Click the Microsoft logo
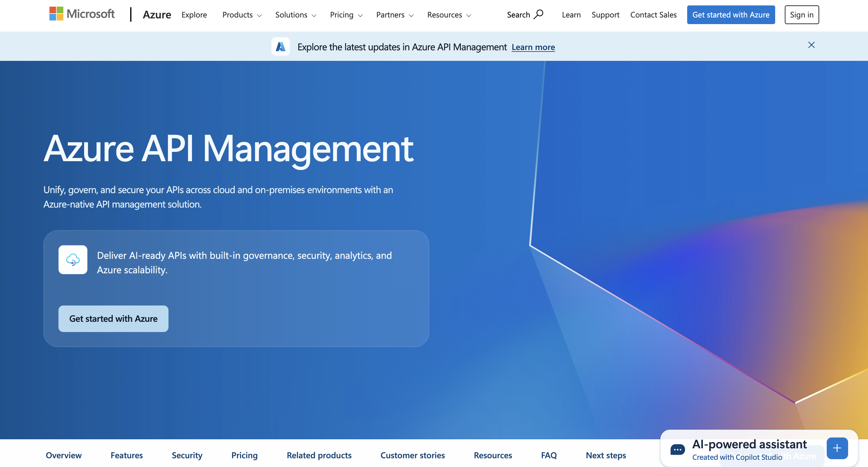 pos(82,14)
